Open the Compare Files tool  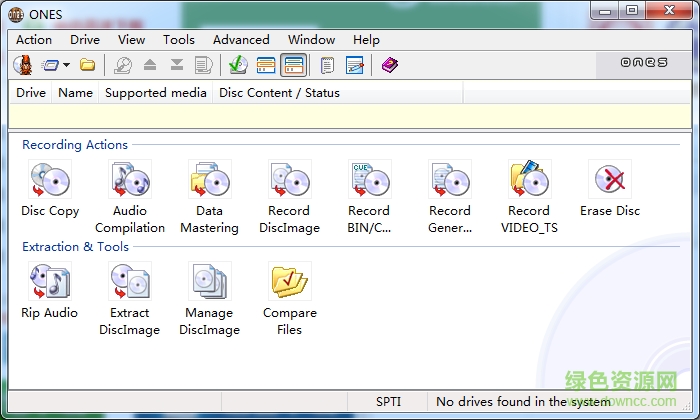pos(289,283)
